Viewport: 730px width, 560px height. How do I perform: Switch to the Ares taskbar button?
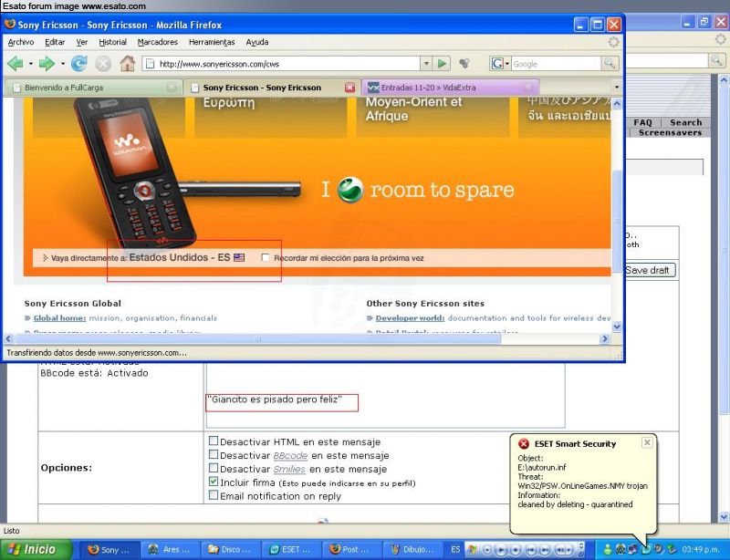(x=171, y=550)
